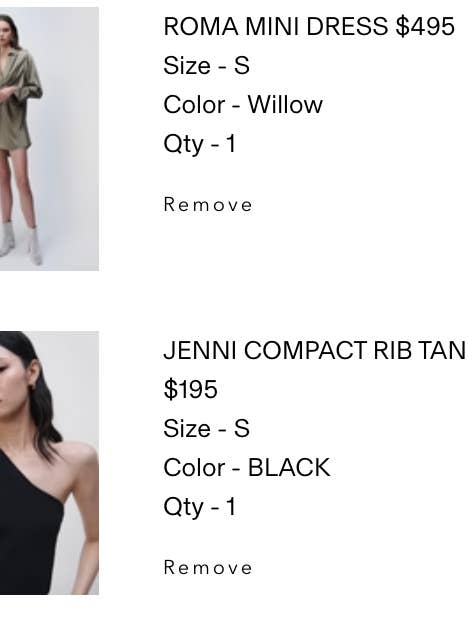Click Size - S under Roma Mini Dress
This screenshot has width=468, height=624.
tap(207, 66)
